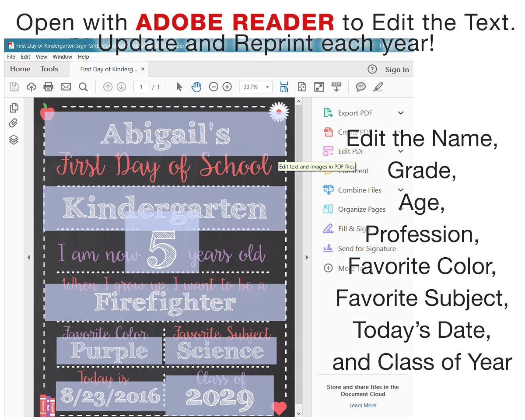This screenshot has height=420, width=525.
Task: Switch to the Home tab
Action: pos(20,69)
